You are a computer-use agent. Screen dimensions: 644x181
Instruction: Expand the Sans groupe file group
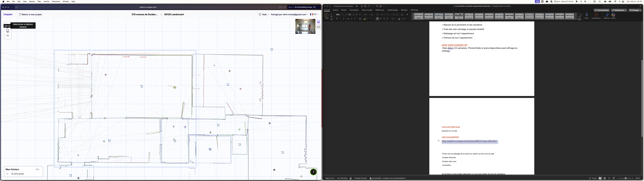pos(7,174)
